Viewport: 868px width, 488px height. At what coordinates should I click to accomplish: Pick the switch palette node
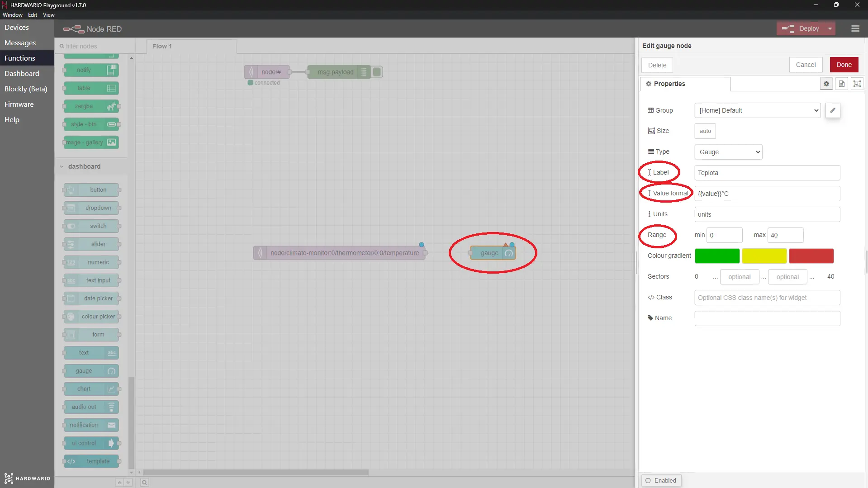pyautogui.click(x=92, y=226)
